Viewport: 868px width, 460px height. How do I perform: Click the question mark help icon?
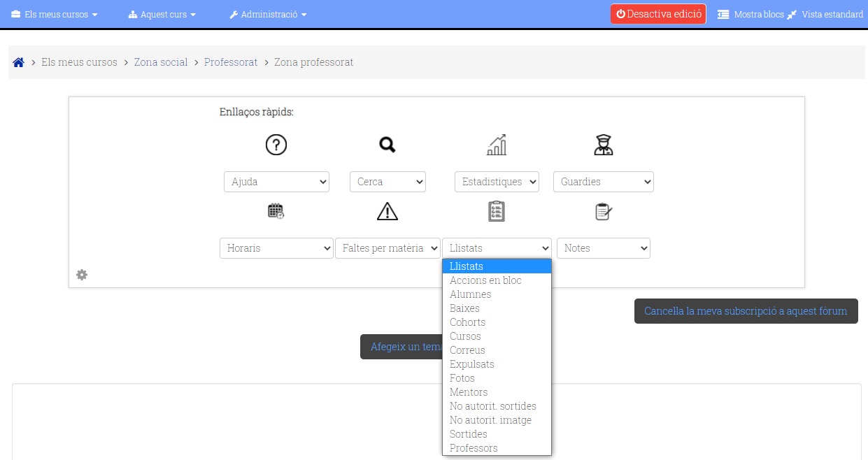276,145
